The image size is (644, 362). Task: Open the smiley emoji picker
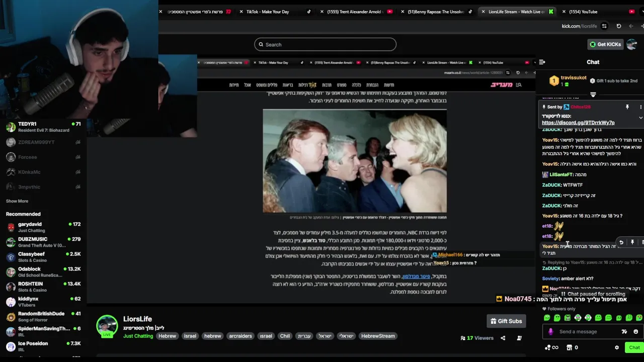(x=635, y=332)
